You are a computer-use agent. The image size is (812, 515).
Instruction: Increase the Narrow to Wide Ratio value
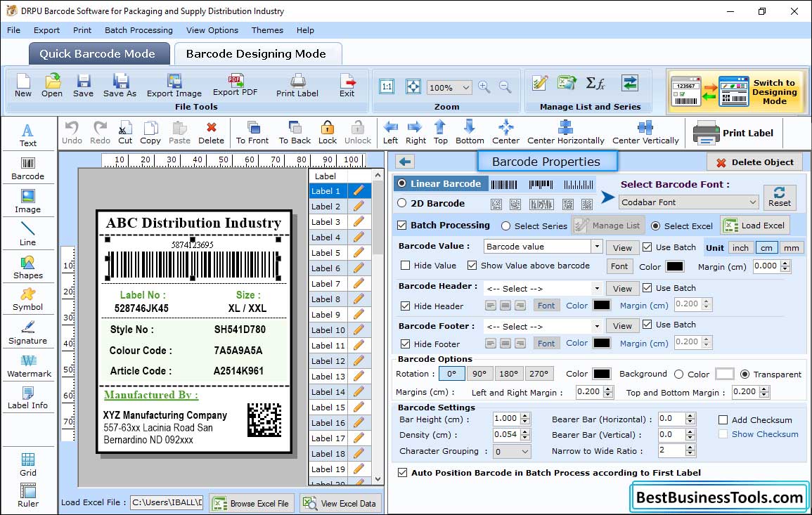pos(690,448)
